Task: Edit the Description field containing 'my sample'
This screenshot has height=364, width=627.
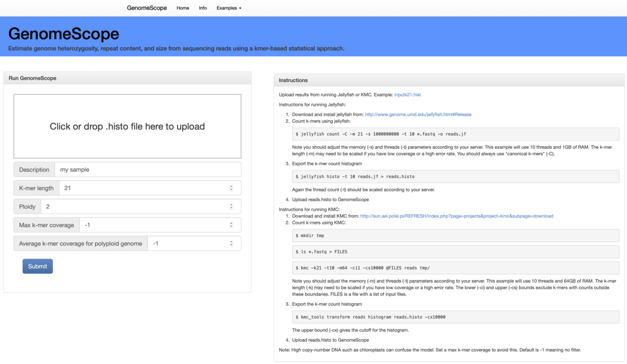Action: click(146, 169)
